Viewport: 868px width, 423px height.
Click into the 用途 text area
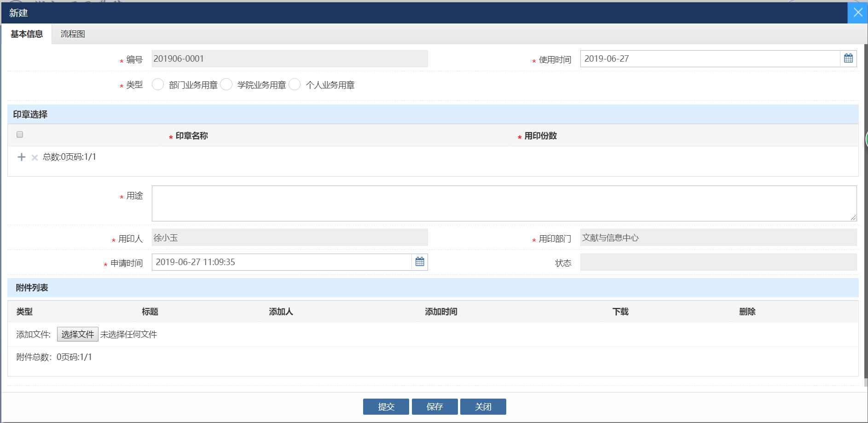coord(503,203)
